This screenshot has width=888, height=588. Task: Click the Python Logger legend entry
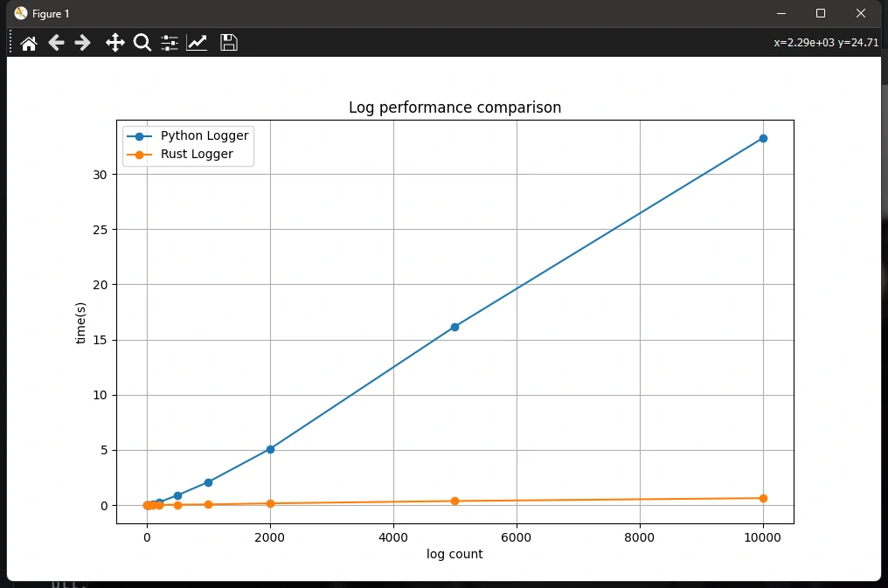[205, 135]
